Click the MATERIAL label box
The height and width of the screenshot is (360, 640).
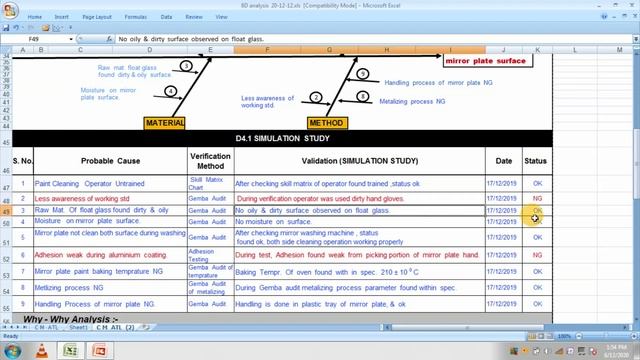pos(164,123)
